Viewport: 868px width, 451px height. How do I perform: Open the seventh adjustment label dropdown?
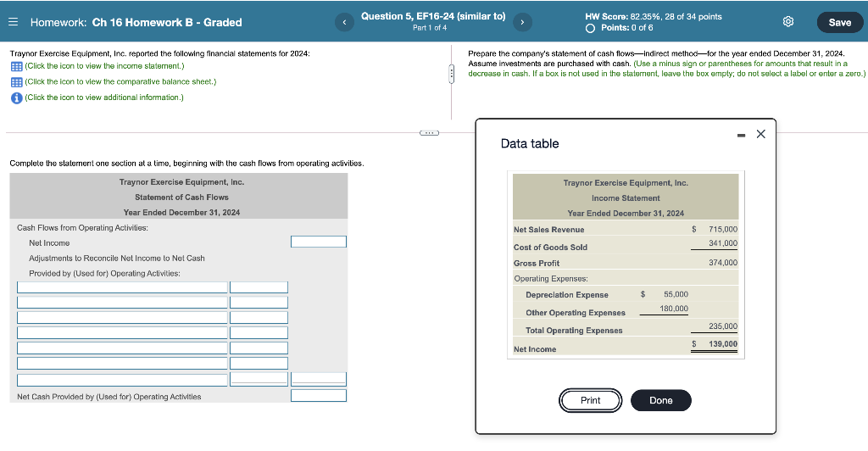point(122,380)
